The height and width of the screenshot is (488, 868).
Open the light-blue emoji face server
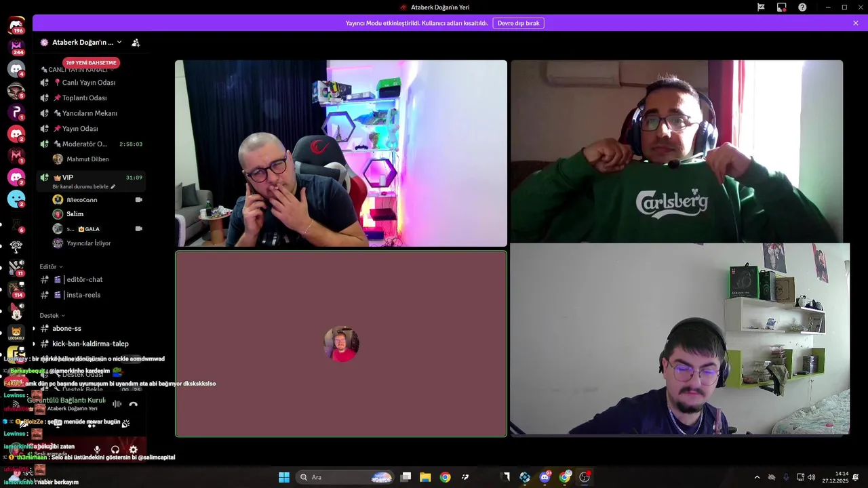16,199
